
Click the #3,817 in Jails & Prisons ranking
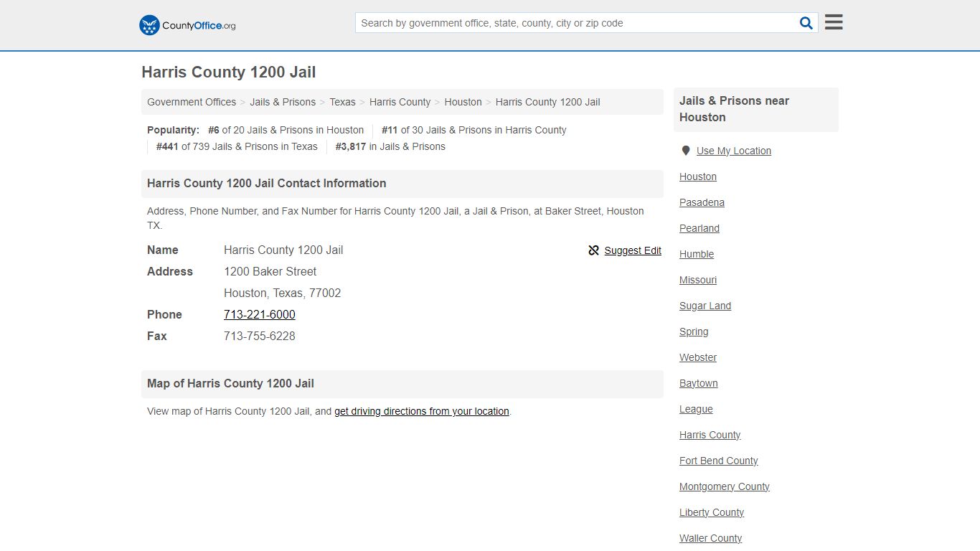pyautogui.click(x=390, y=146)
